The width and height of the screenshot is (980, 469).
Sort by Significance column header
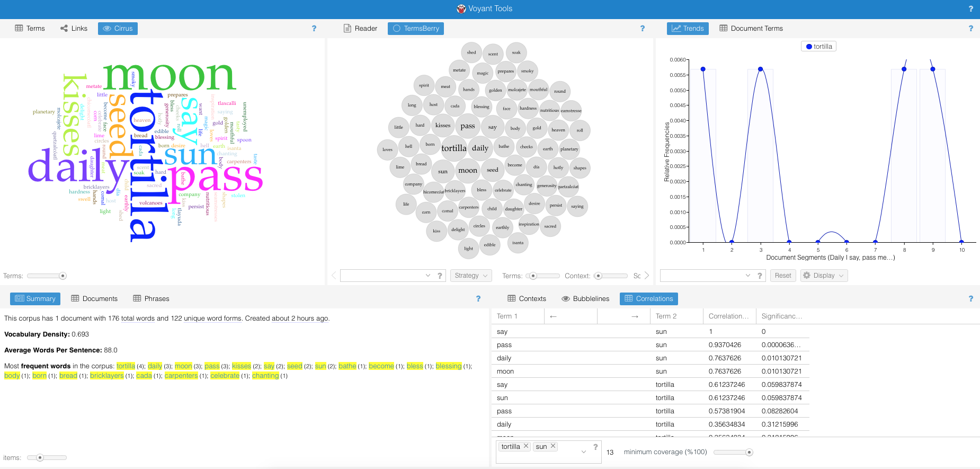coord(782,316)
